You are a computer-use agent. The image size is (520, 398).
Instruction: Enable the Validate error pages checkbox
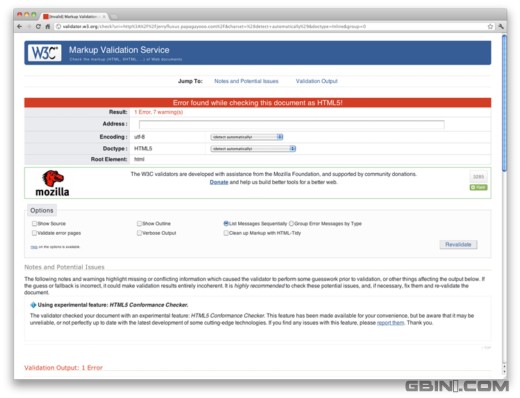(34, 233)
